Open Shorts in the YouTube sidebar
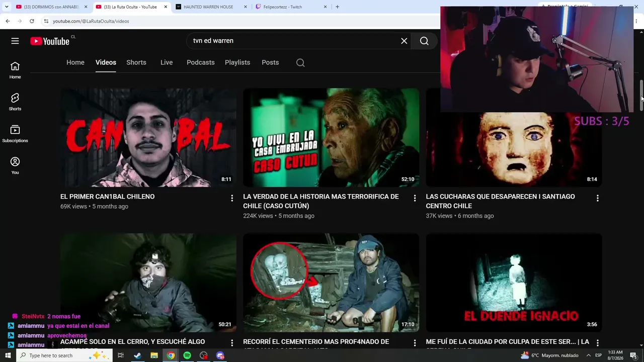 15,102
